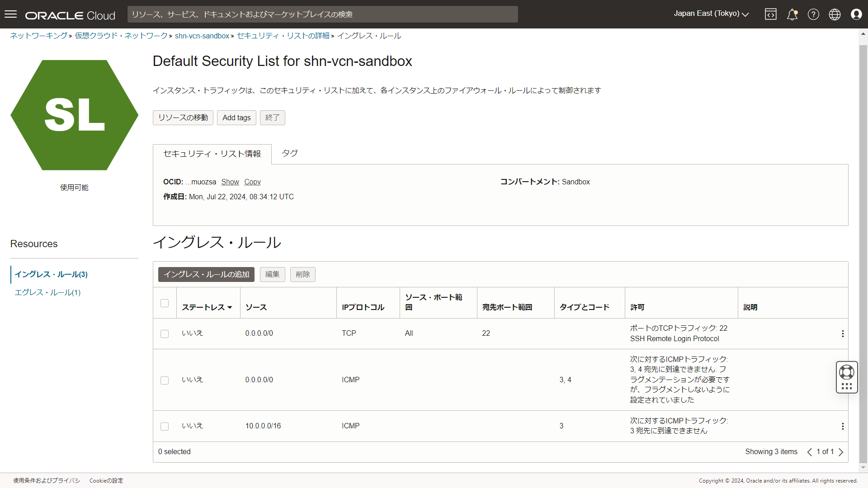The width and height of the screenshot is (868, 488).
Task: Select the ICMP 3, 4 rule checkbox
Action: [x=165, y=380]
